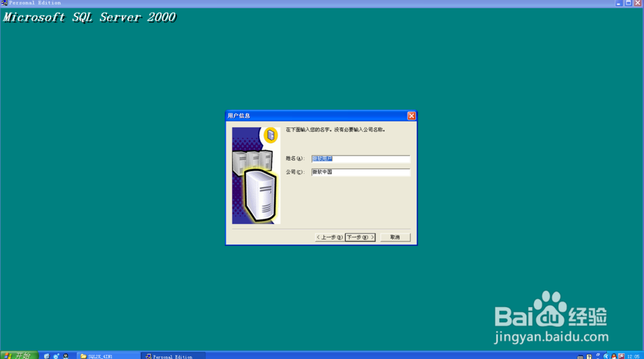The image size is (644, 359).
Task: Click the 下一步 (Next) button
Action: 360,237
